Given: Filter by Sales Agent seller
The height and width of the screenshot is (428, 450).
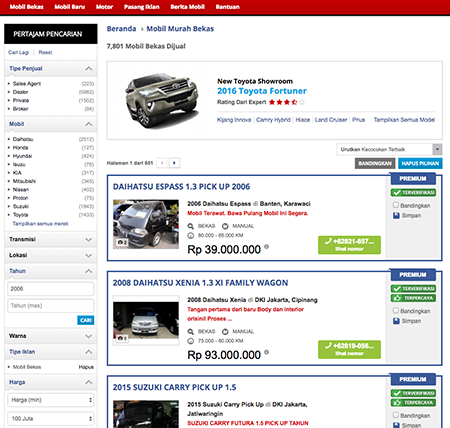Looking at the screenshot, I should (27, 84).
